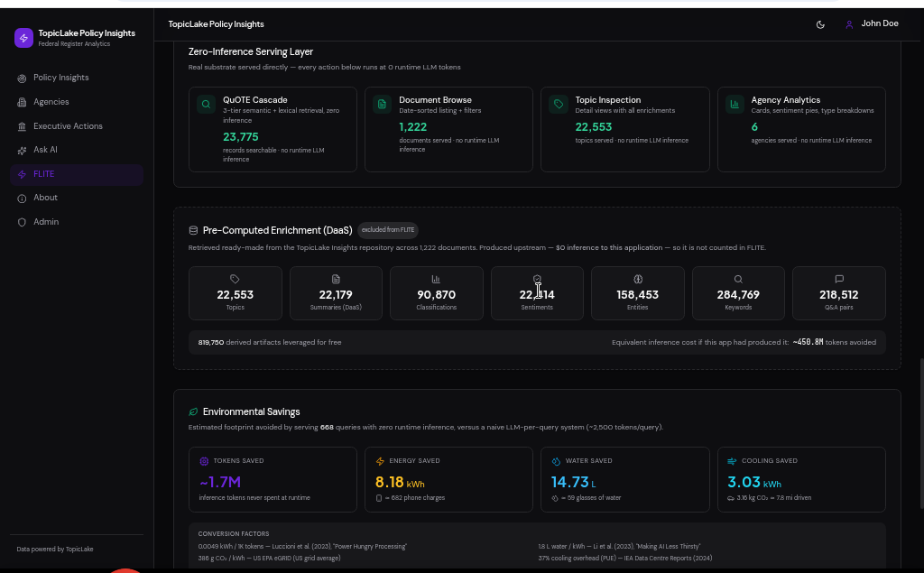Click the ~1.7M tokens saved value

pos(220,482)
